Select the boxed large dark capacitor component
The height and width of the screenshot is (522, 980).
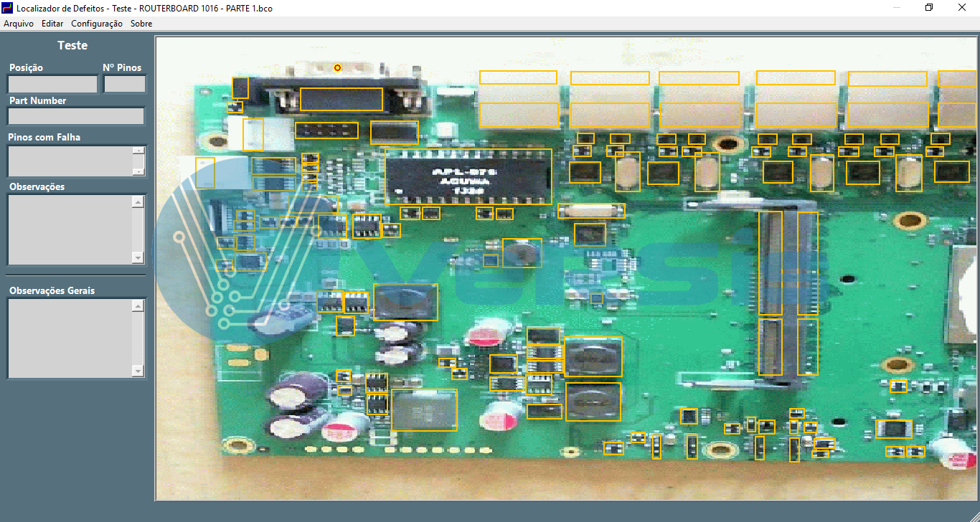pos(405,302)
